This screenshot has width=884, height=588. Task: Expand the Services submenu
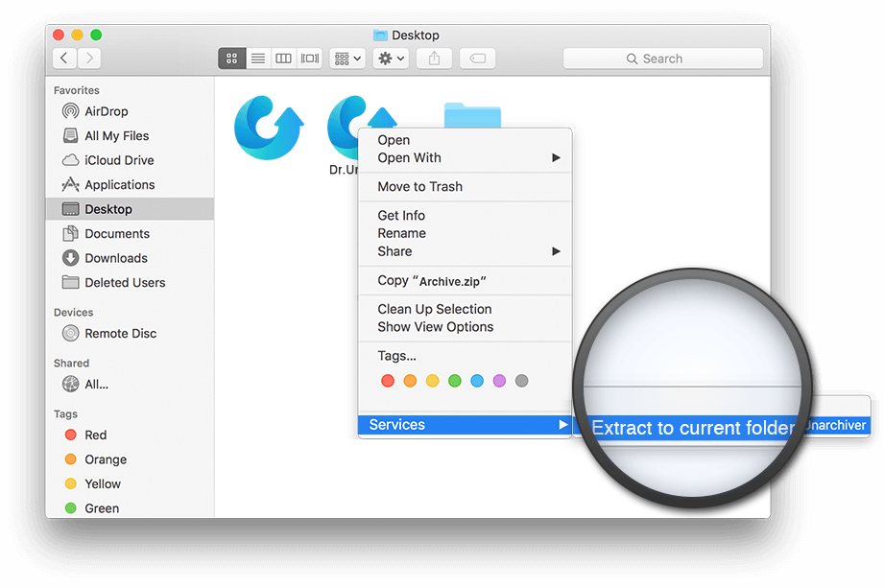pos(465,425)
